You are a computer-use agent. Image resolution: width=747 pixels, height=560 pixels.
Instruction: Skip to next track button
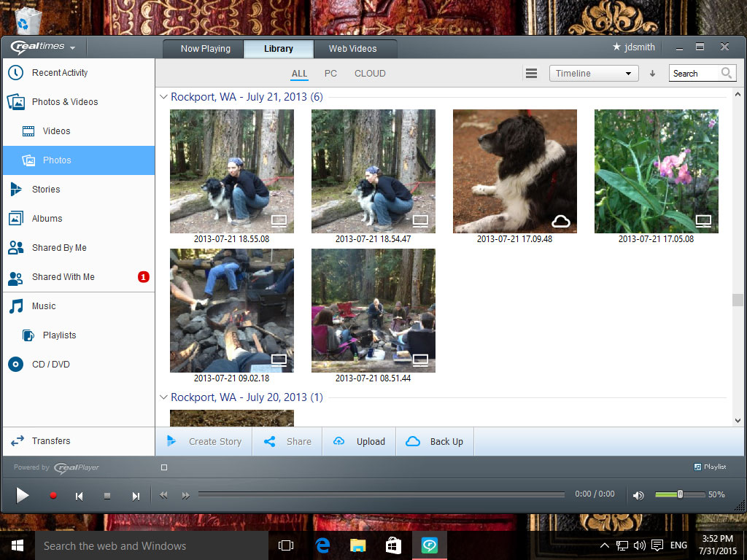136,496
